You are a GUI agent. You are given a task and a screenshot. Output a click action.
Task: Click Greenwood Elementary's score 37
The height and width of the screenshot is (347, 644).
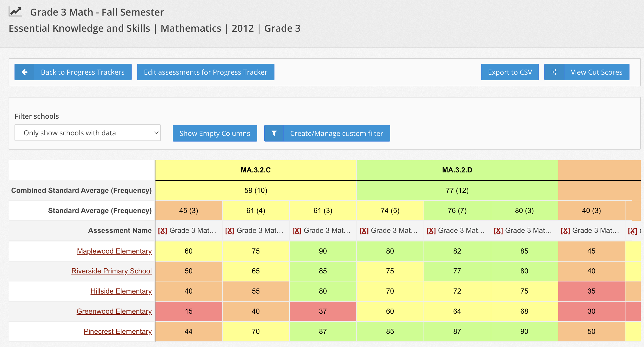pyautogui.click(x=323, y=311)
